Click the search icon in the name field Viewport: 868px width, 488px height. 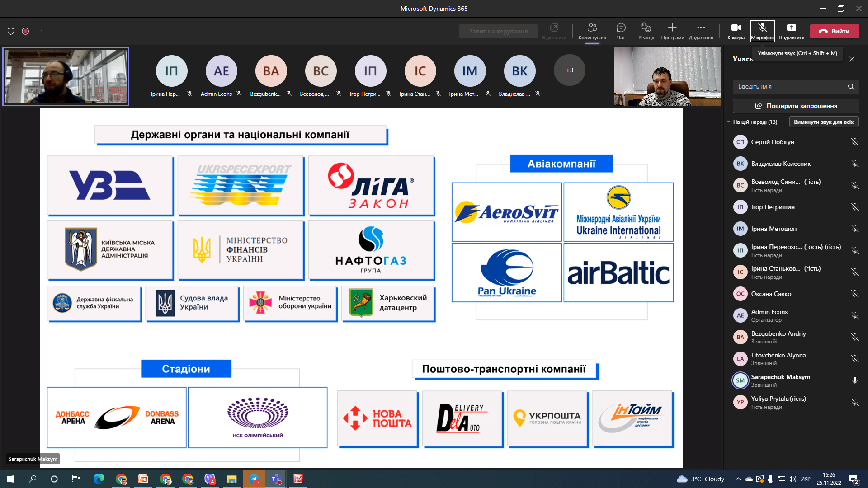click(851, 87)
